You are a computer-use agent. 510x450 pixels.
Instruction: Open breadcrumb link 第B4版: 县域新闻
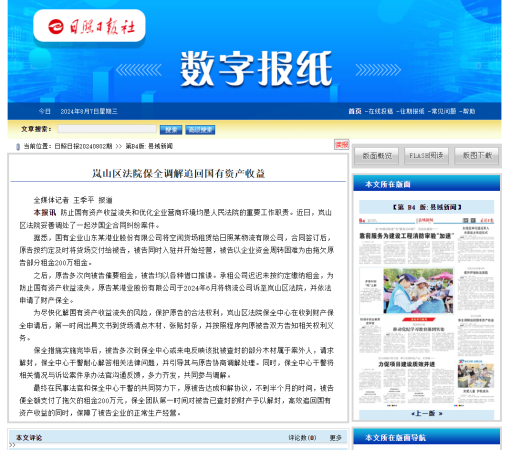click(149, 146)
